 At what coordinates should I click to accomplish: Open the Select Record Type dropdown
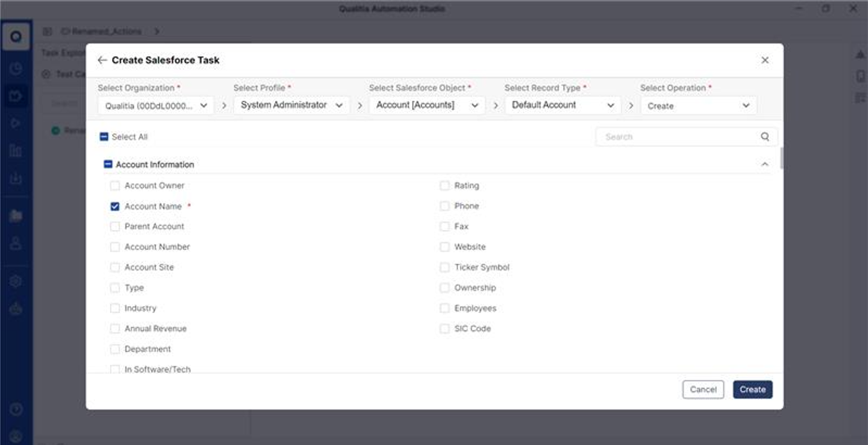[562, 106]
